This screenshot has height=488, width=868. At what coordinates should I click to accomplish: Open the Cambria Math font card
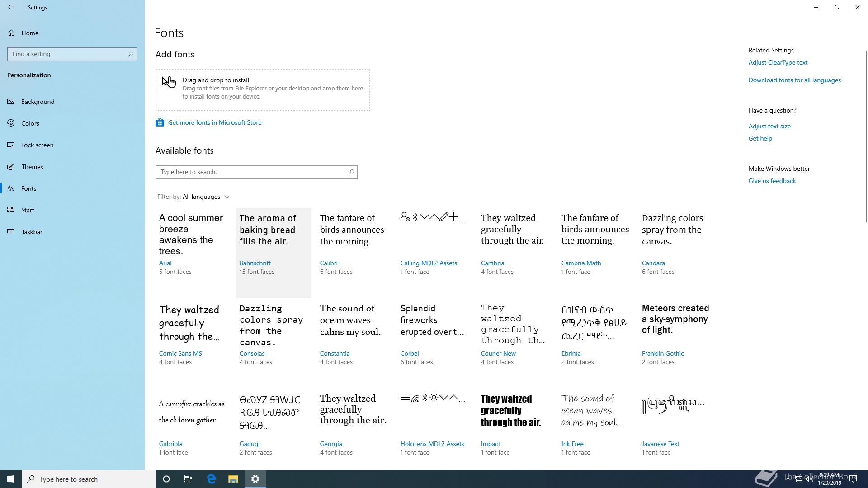tap(595, 253)
